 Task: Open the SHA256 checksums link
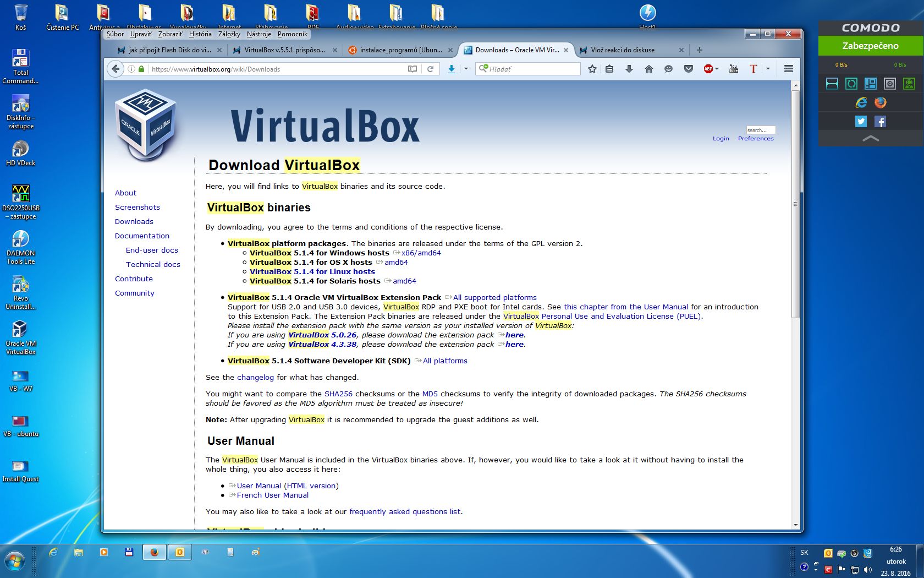pos(338,394)
